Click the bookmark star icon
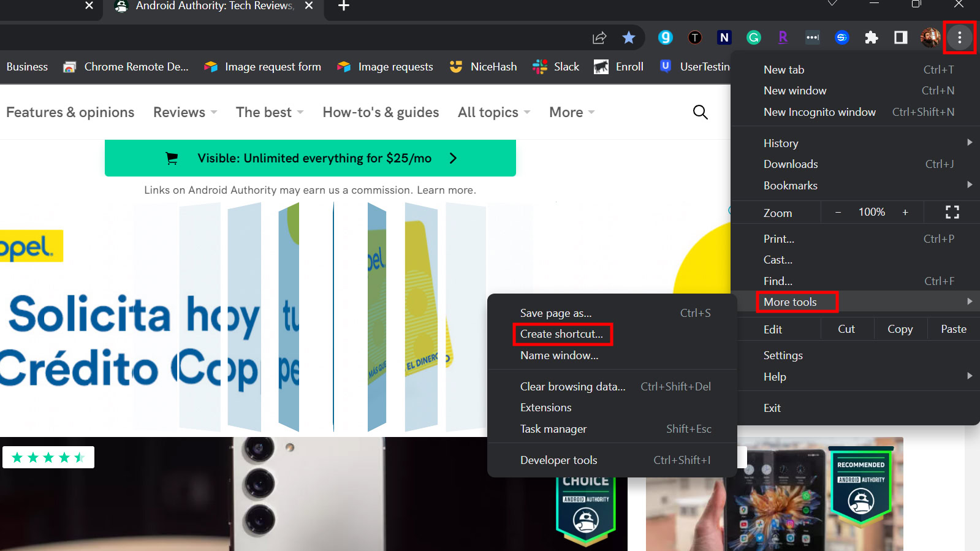The image size is (980, 551). pos(629,38)
